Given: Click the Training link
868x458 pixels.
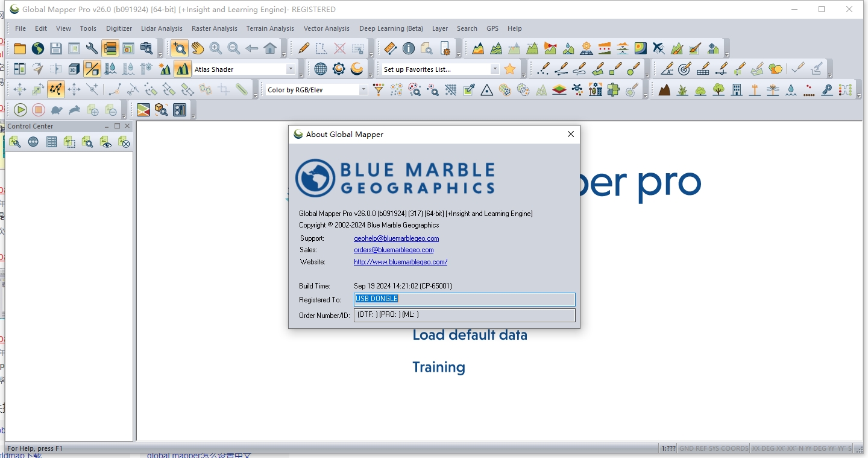Looking at the screenshot, I should tap(439, 367).
